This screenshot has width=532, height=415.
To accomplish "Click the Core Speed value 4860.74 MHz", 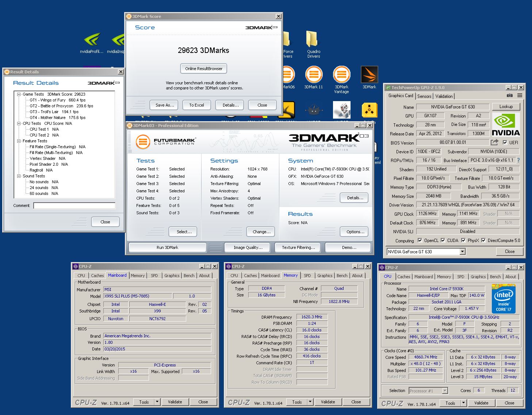I will click(425, 357).
